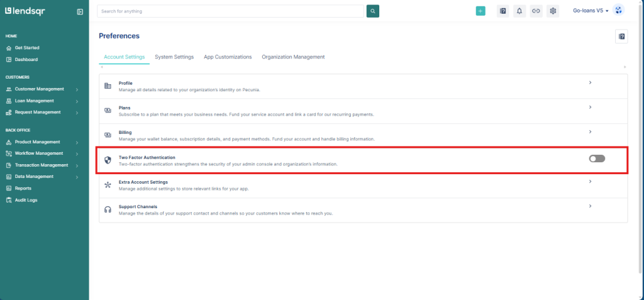Click the Search for anything field

231,11
